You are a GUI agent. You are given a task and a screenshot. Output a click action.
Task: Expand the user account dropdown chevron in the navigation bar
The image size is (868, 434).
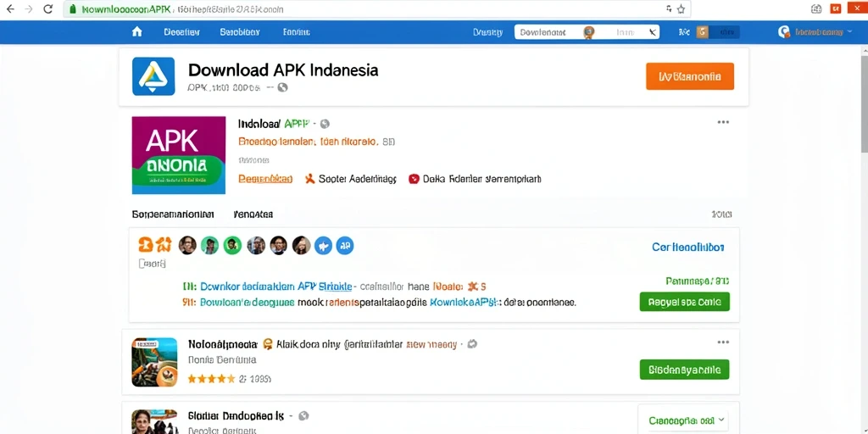click(x=849, y=32)
